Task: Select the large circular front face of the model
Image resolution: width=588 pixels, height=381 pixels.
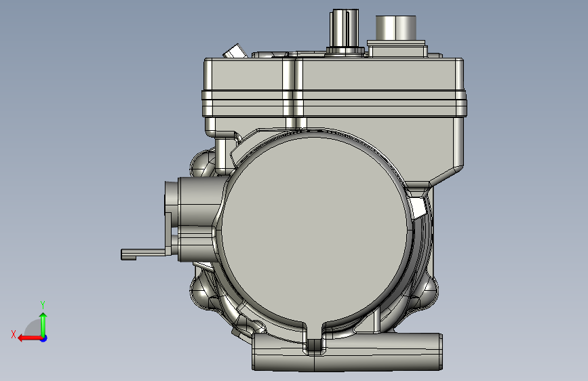Action: 314,230
